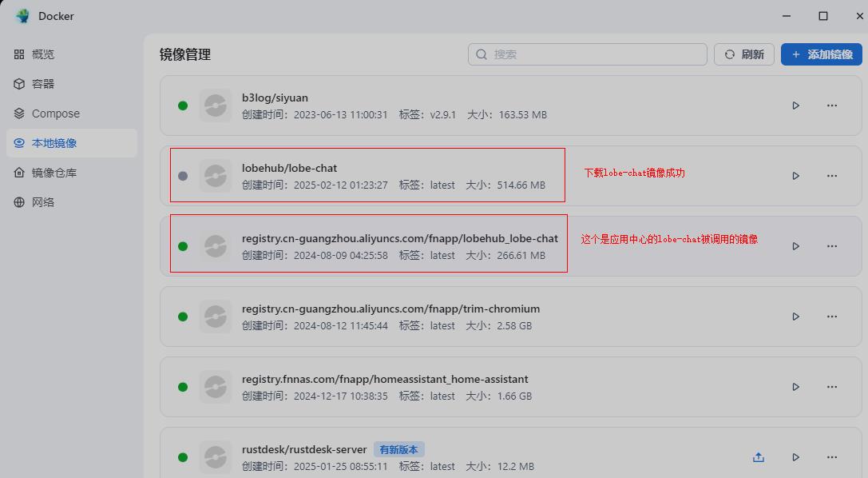Run the b3log/siyuan image
The image size is (868, 478).
795,106
